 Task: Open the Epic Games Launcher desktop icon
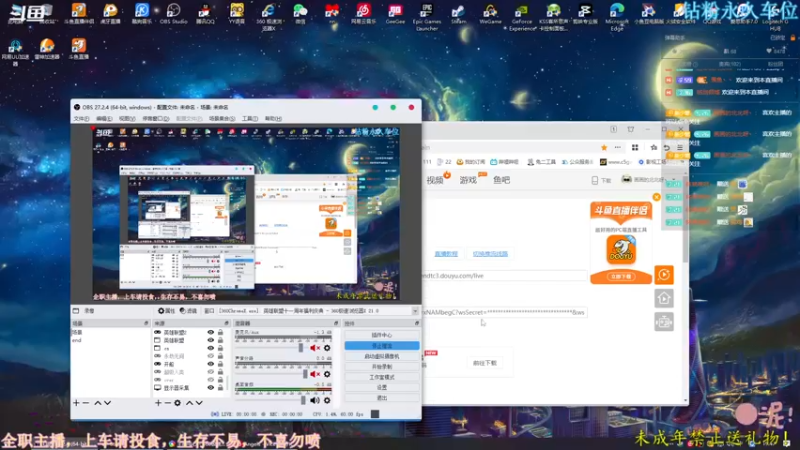click(427, 16)
